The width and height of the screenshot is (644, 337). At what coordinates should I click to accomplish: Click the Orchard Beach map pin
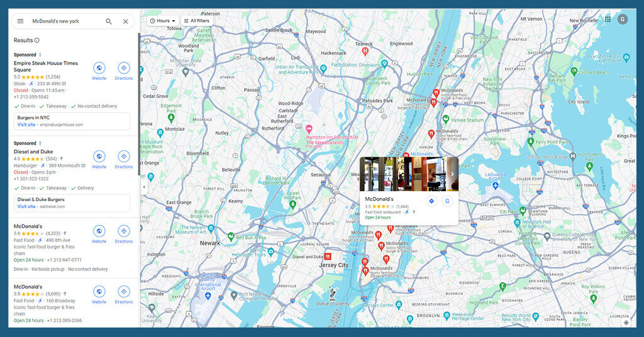coord(574,72)
